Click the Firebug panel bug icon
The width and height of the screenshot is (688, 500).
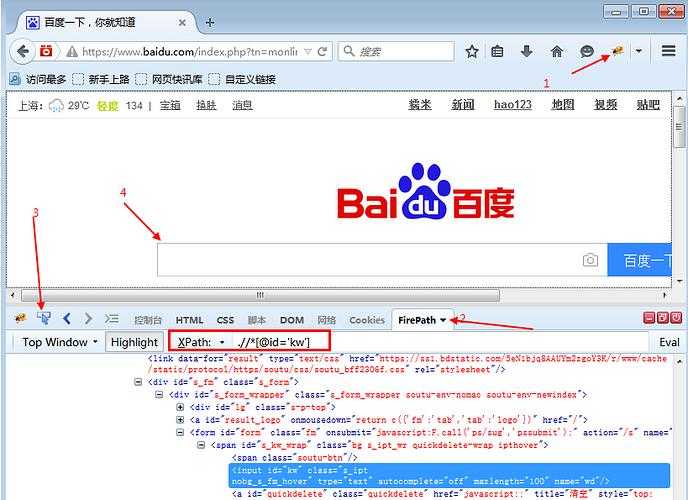[x=21, y=319]
